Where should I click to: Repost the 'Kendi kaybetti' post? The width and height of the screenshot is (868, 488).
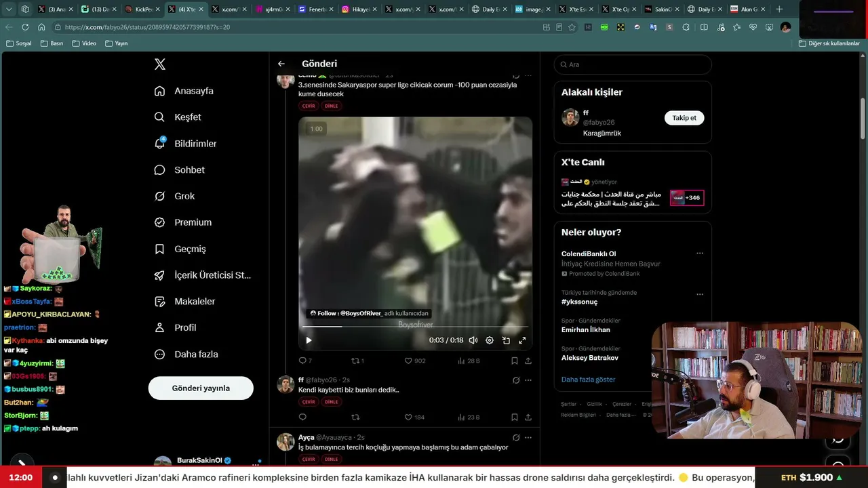355,417
